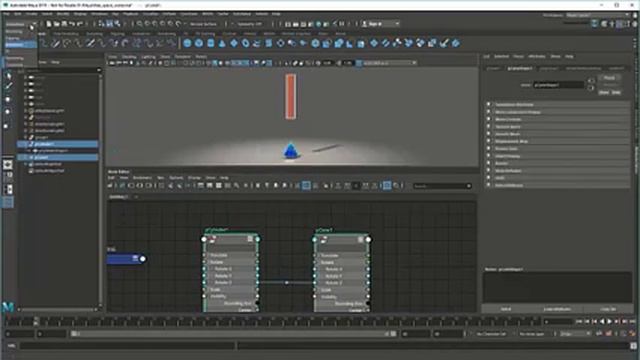This screenshot has height=360, width=640.
Task: Open the Workspace dropdown at top right
Action: click(598, 15)
